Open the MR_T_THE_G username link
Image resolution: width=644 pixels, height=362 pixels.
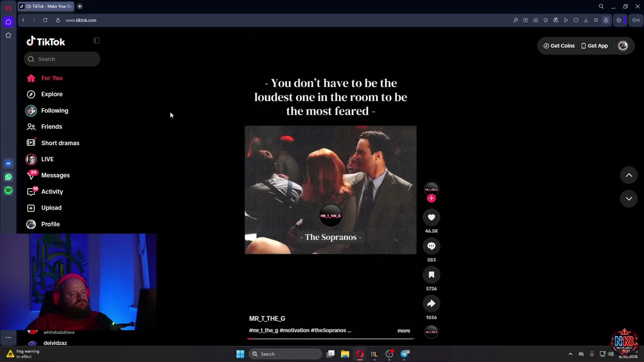267,318
